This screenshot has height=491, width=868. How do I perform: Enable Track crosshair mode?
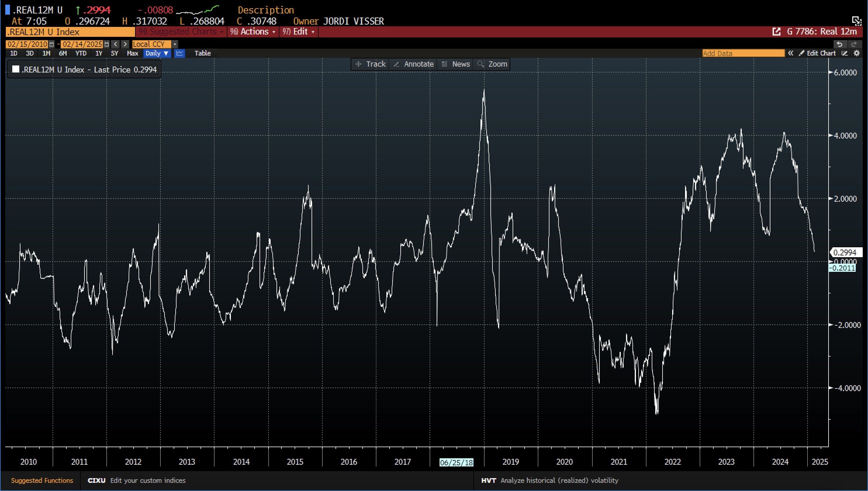pos(370,64)
